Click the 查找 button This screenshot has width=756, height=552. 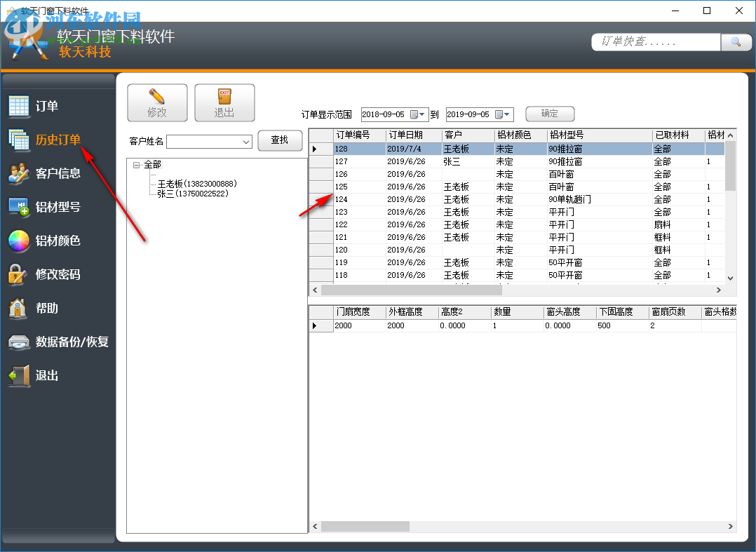tap(280, 140)
